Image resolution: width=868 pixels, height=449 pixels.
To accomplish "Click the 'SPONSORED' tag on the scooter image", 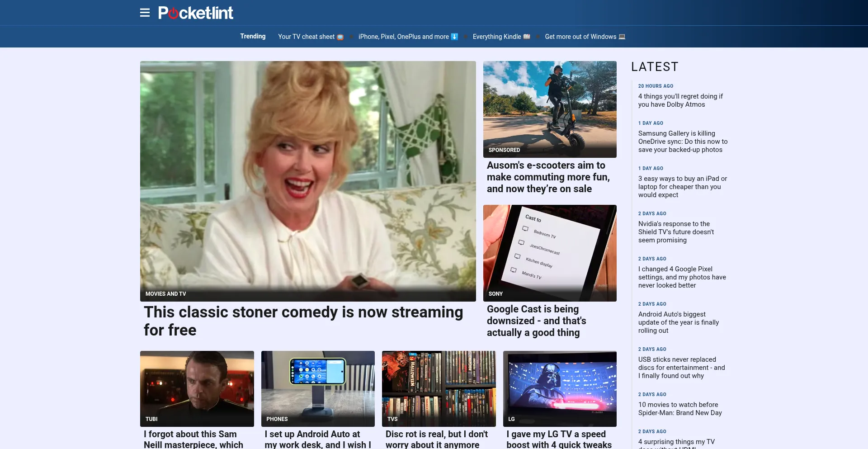I will 504,150.
